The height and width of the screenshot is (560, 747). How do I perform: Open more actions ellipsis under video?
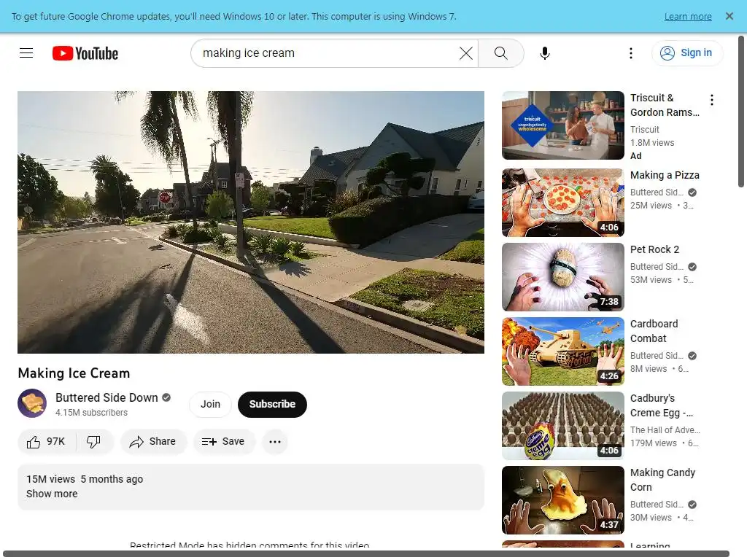[275, 441]
